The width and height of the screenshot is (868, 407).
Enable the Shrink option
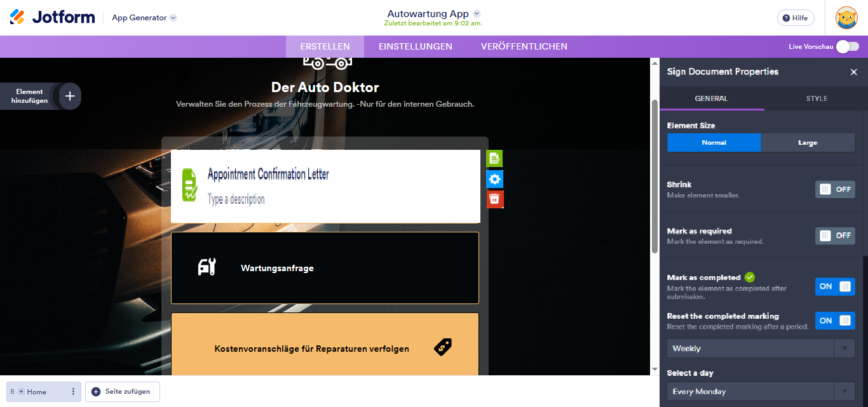pos(834,189)
